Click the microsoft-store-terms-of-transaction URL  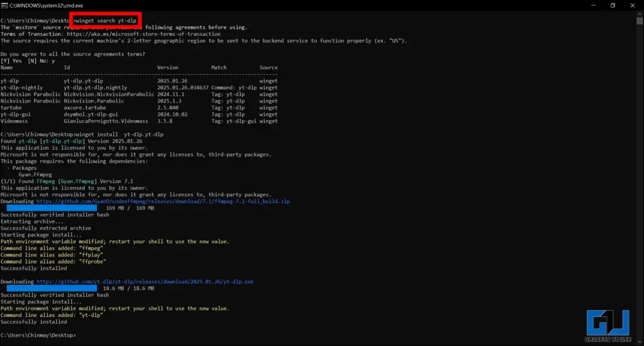pyautogui.click(x=144, y=34)
